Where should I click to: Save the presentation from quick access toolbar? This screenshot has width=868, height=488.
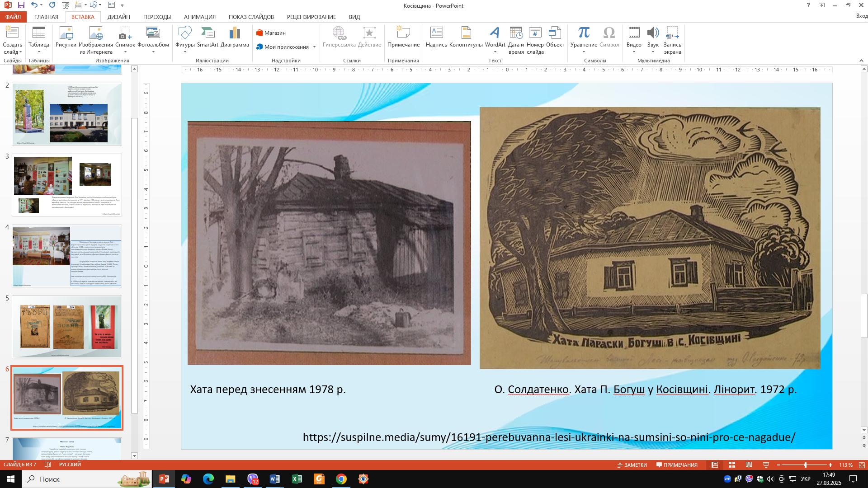coord(21,5)
